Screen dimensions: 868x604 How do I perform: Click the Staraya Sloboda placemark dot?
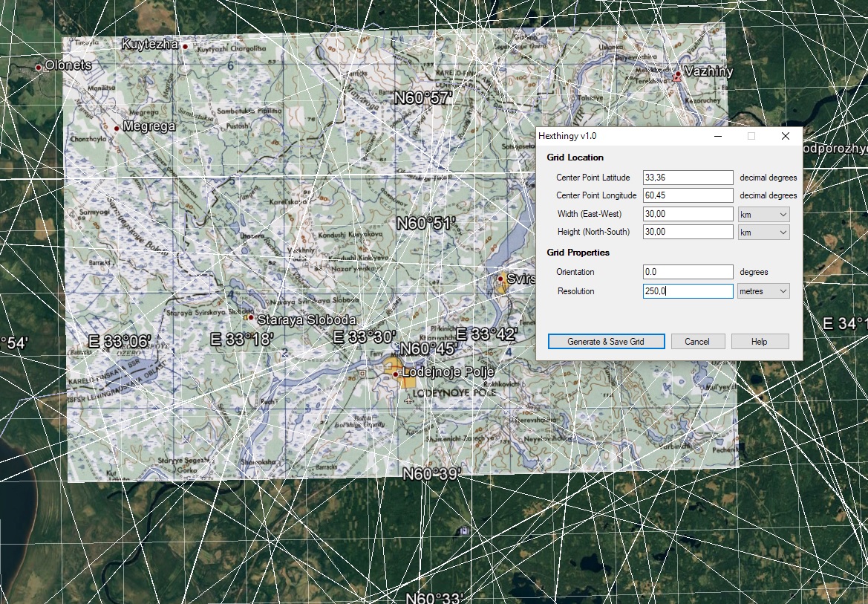point(251,317)
